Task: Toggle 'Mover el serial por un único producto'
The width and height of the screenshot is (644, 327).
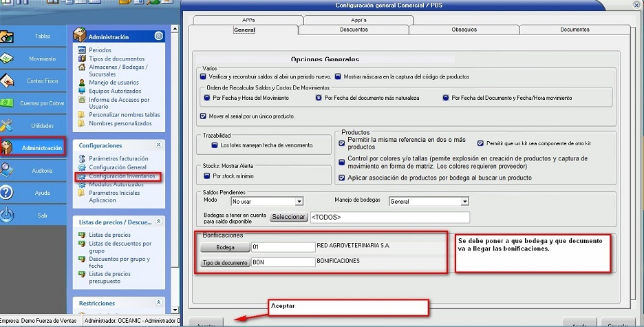Action: click(x=203, y=116)
